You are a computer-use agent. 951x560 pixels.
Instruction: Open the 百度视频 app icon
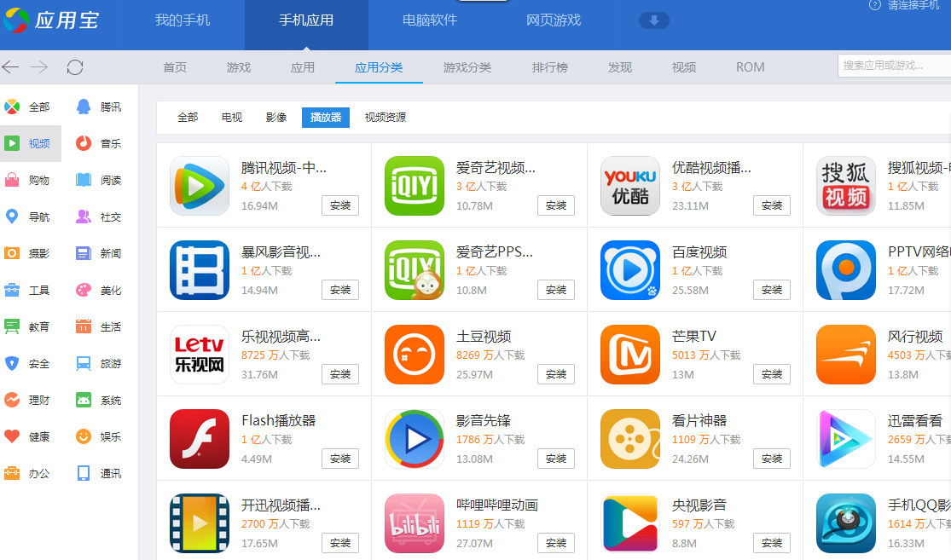[630, 270]
